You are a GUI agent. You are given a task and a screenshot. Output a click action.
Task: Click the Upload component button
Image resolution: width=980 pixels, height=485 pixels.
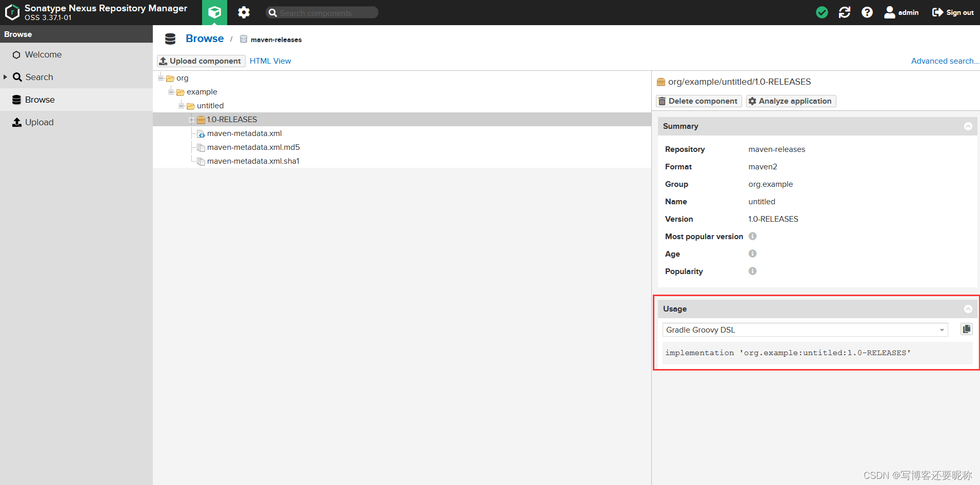point(201,61)
